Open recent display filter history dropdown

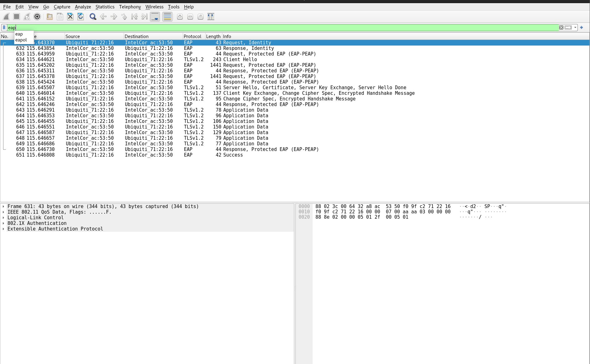tap(575, 28)
